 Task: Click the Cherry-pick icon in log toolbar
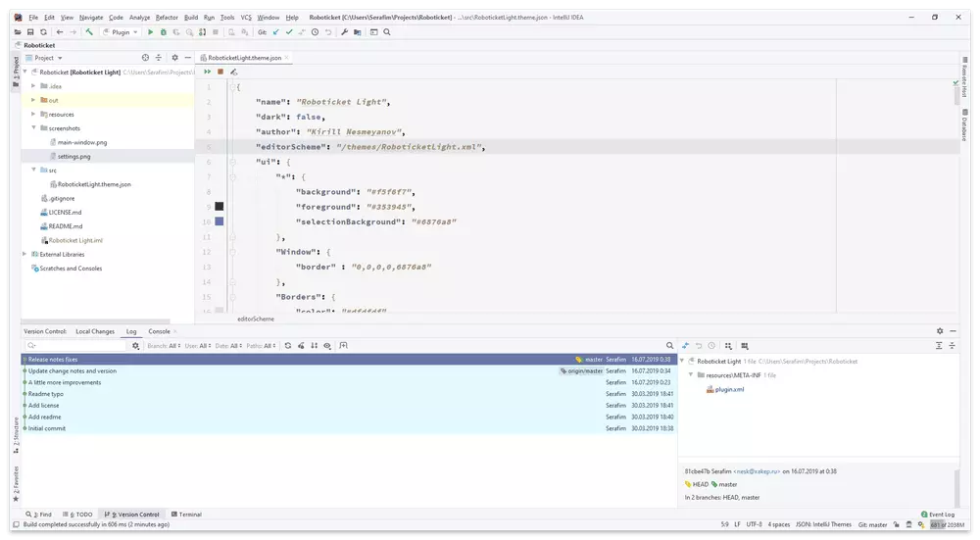coord(301,346)
